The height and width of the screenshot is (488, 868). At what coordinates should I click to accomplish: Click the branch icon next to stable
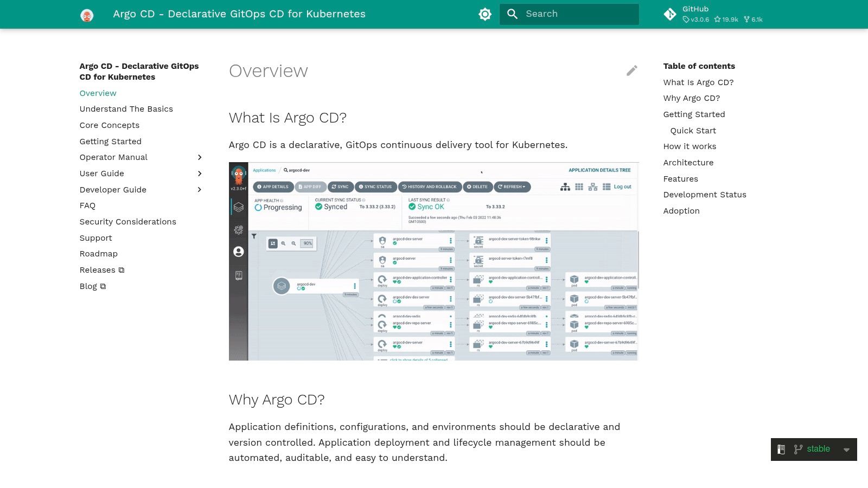(x=798, y=450)
